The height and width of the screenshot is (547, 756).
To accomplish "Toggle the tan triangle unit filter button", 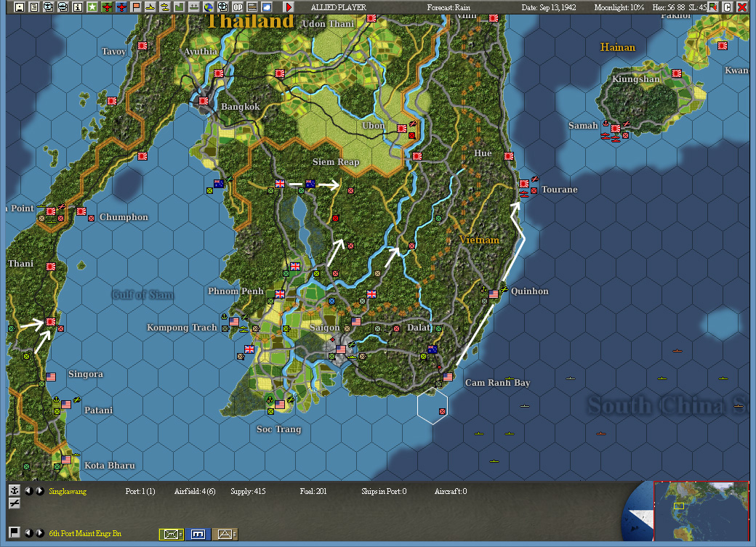I will click(225, 534).
